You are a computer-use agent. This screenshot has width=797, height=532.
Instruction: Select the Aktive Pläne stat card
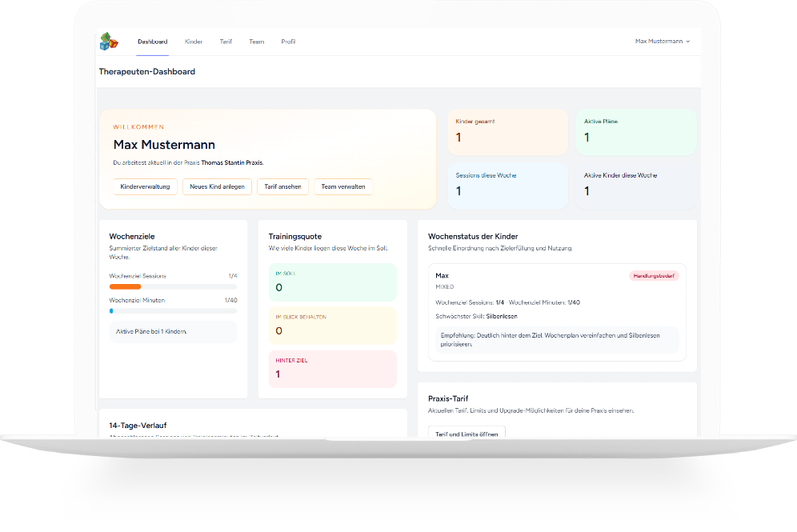click(635, 132)
